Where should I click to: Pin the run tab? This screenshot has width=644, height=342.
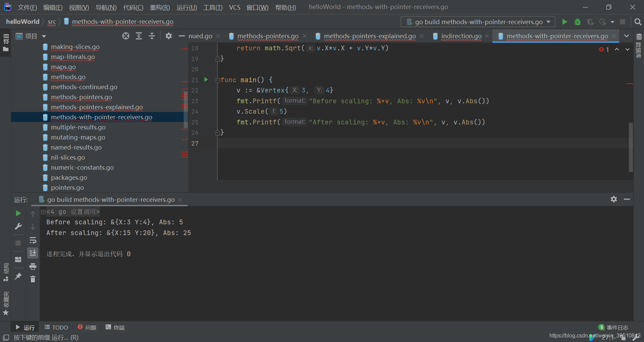pos(18,276)
